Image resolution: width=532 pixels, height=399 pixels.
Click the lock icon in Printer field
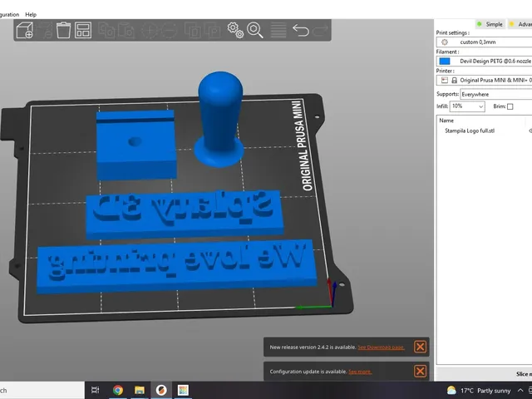click(x=455, y=80)
